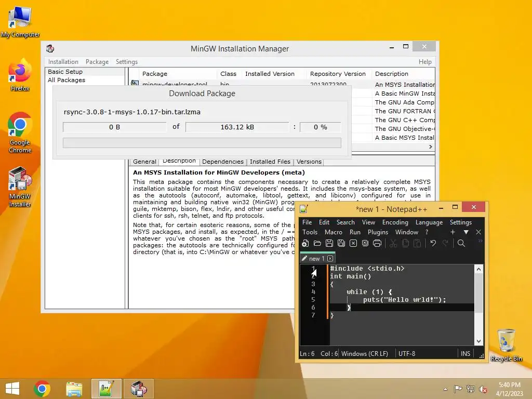
Task: Open File Explorer from the taskbar
Action: [74, 389]
